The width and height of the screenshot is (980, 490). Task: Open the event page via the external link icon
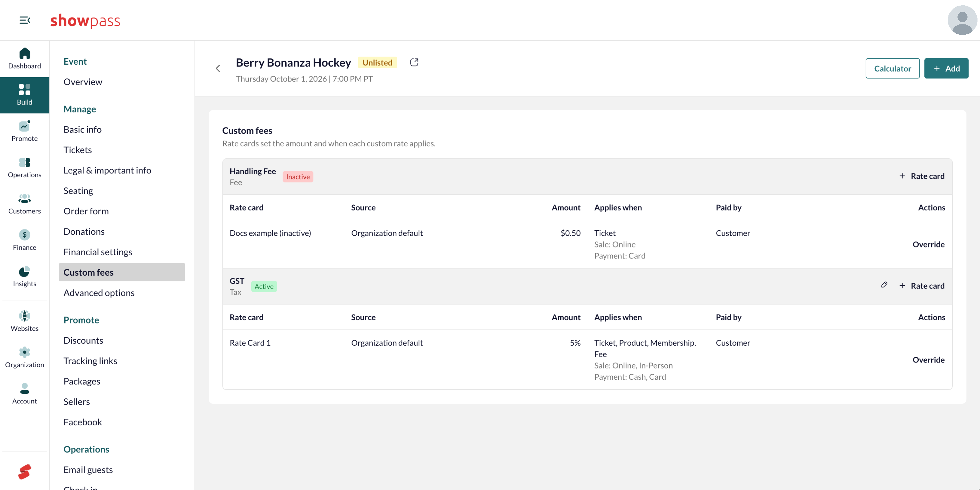pos(414,62)
